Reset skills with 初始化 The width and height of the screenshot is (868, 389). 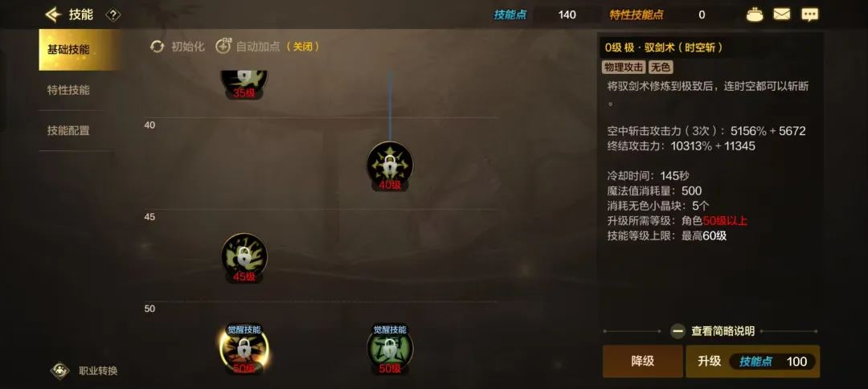click(177, 47)
